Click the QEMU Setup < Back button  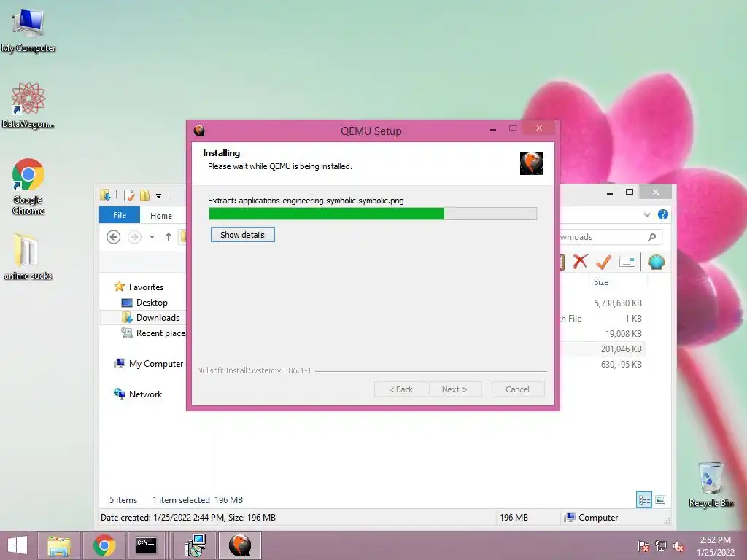[x=400, y=389]
